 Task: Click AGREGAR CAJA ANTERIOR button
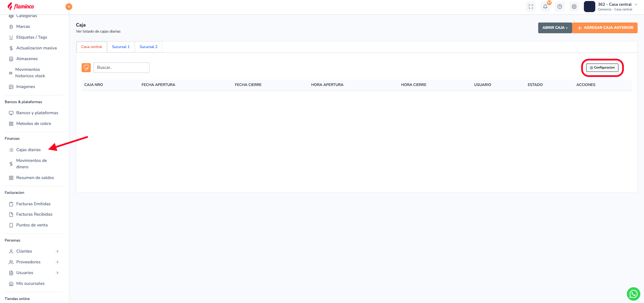pyautogui.click(x=605, y=28)
